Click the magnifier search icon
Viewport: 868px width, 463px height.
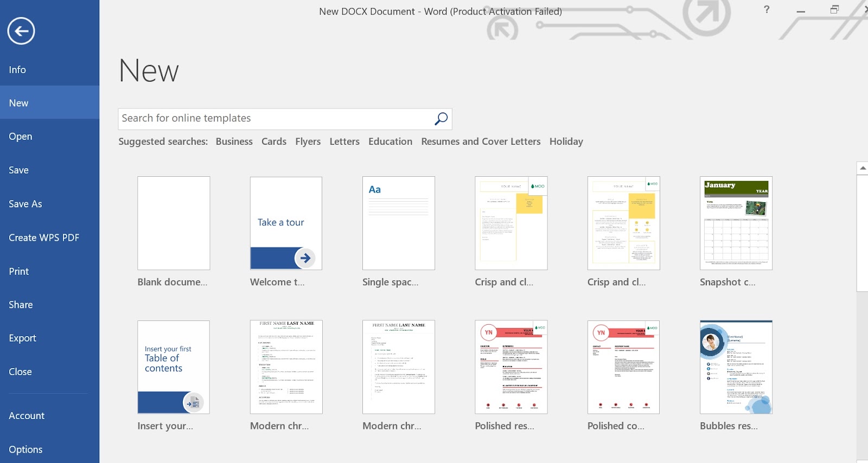pyautogui.click(x=441, y=118)
